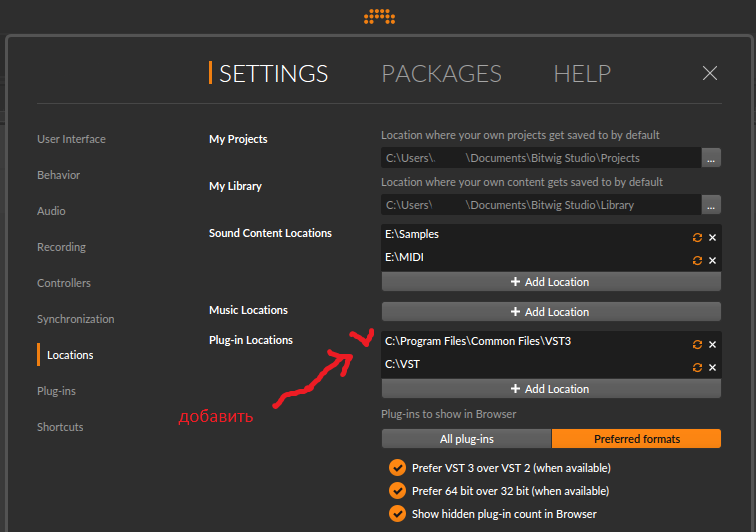Click the My Library path field

(x=541, y=205)
